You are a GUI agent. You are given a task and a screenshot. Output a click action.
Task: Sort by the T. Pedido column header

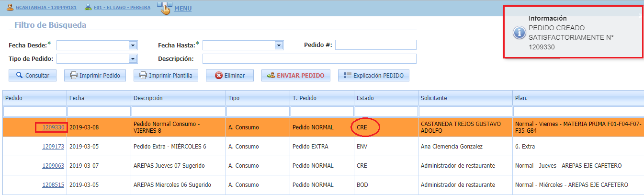[322, 98]
